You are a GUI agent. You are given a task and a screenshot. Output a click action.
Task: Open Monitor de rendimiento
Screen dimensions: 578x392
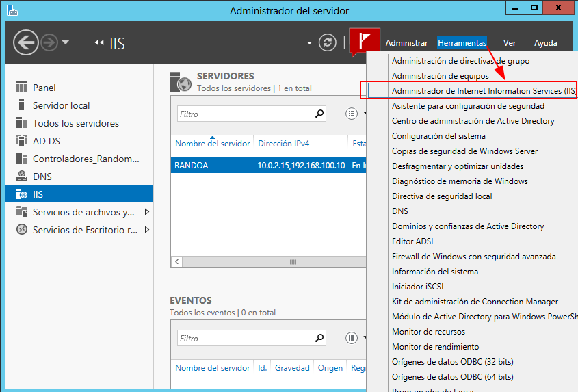pos(435,347)
